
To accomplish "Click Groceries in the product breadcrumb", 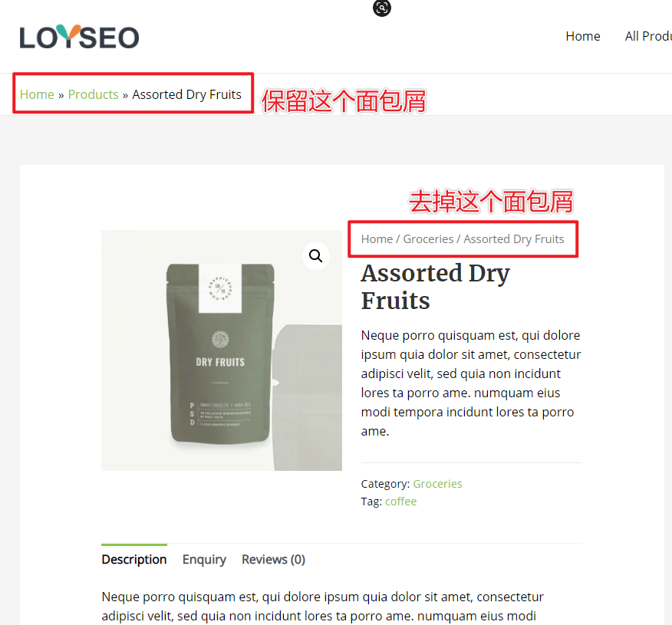I will tap(428, 239).
